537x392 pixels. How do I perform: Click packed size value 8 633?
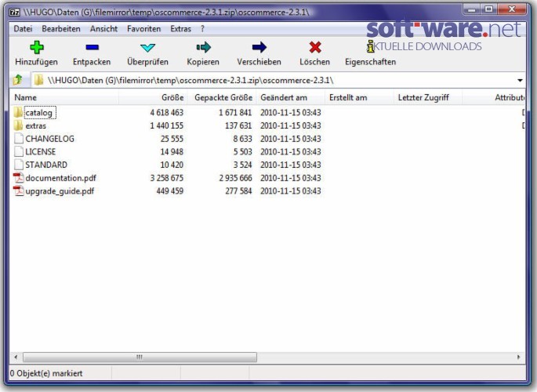[x=242, y=139]
